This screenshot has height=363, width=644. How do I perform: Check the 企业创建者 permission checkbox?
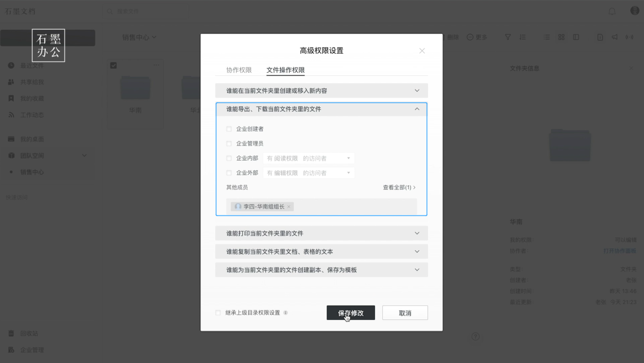pyautogui.click(x=230, y=128)
